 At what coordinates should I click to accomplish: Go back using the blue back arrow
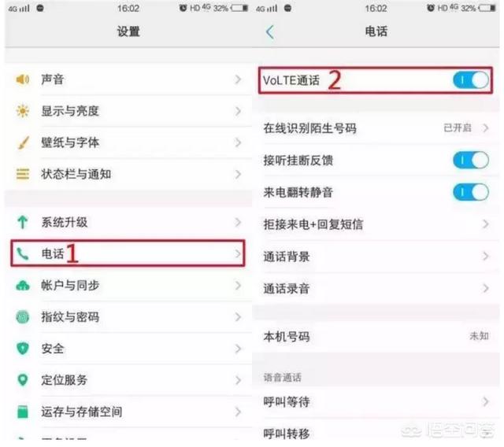click(x=270, y=31)
